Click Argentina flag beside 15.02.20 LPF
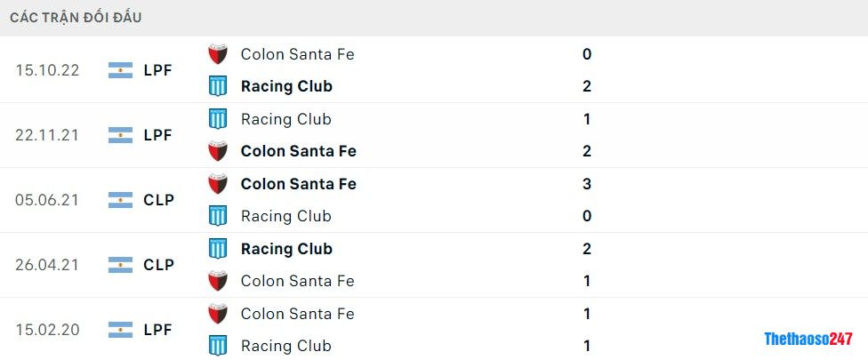The image size is (868, 360). point(120,330)
